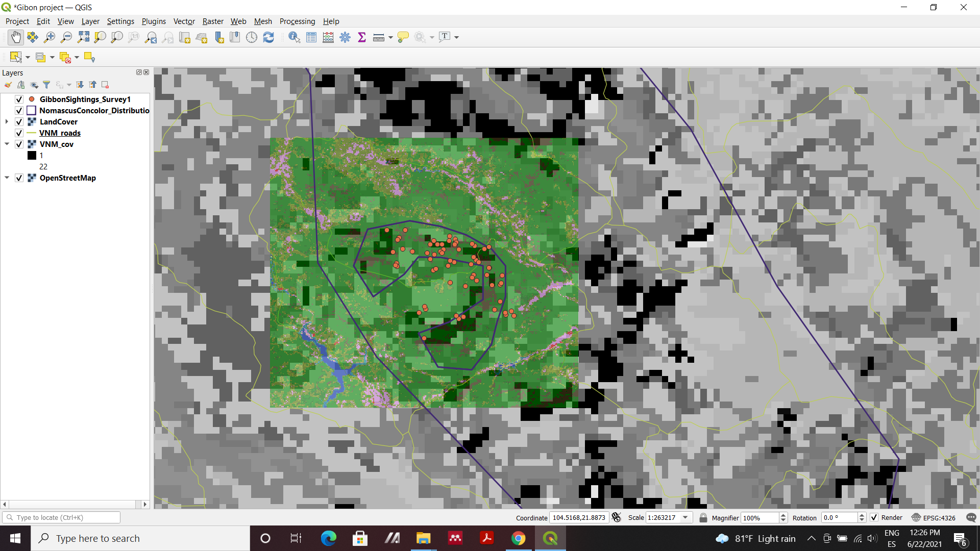Viewport: 980px width, 551px height.
Task: Expand the LandCover layer tree
Action: pos(7,122)
